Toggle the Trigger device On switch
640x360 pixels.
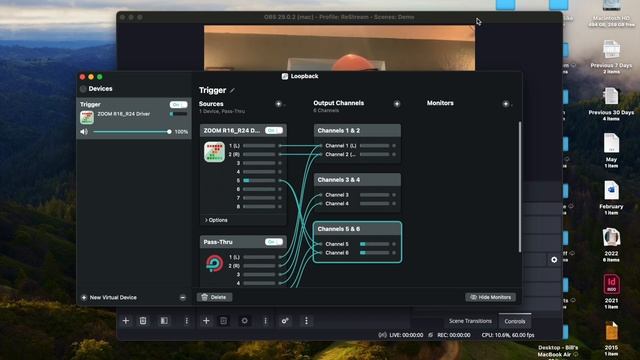(x=178, y=105)
